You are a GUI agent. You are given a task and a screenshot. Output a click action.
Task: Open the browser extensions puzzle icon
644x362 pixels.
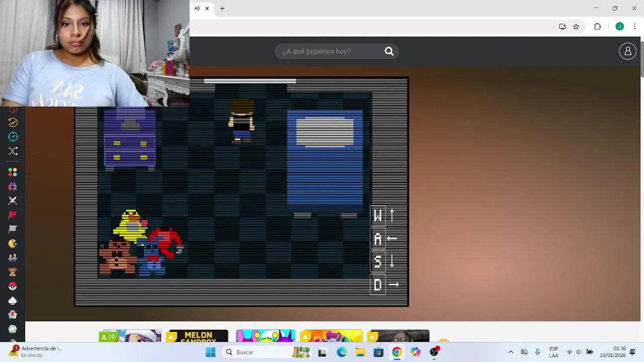tap(598, 27)
